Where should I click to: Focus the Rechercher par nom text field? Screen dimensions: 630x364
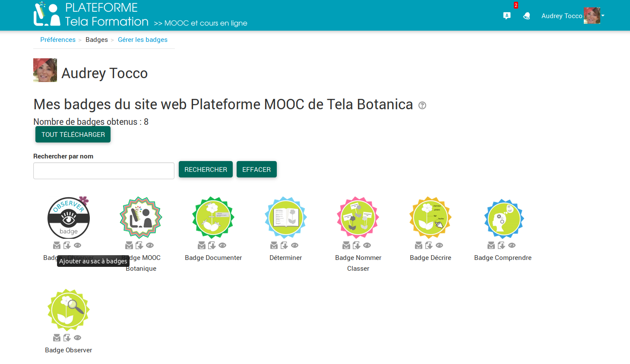(x=104, y=171)
